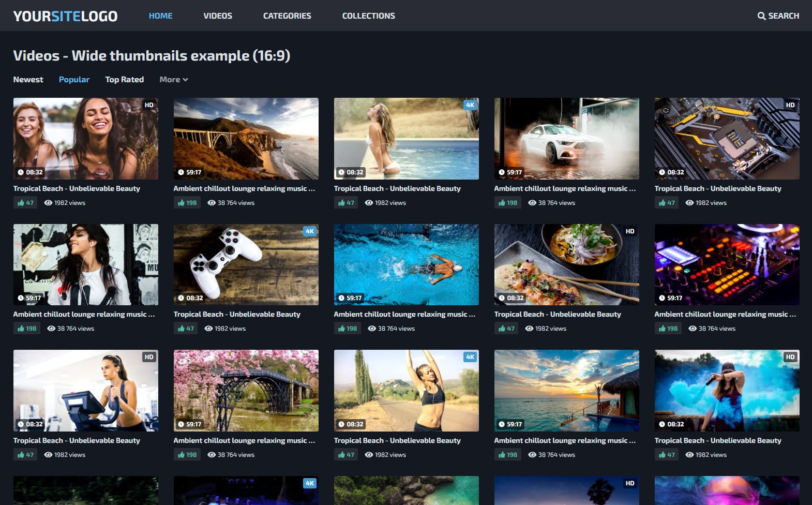Screen dimensions: 812x505
Task: Click 59:17 duration on woman with earphones thumbnail
Action: pos(29,298)
